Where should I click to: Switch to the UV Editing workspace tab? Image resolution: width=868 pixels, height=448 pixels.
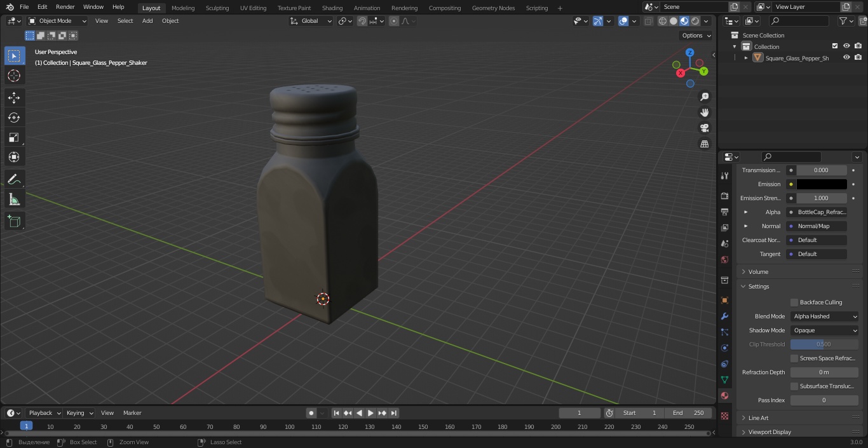(x=253, y=8)
